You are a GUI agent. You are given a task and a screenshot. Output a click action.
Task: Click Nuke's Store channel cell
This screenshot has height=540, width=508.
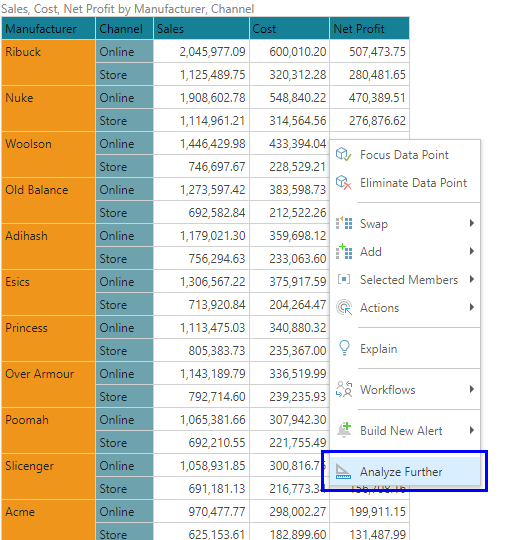(124, 121)
